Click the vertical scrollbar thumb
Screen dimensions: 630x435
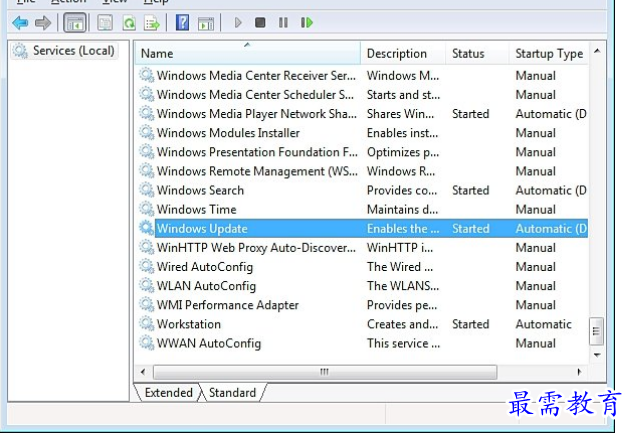[x=596, y=331]
